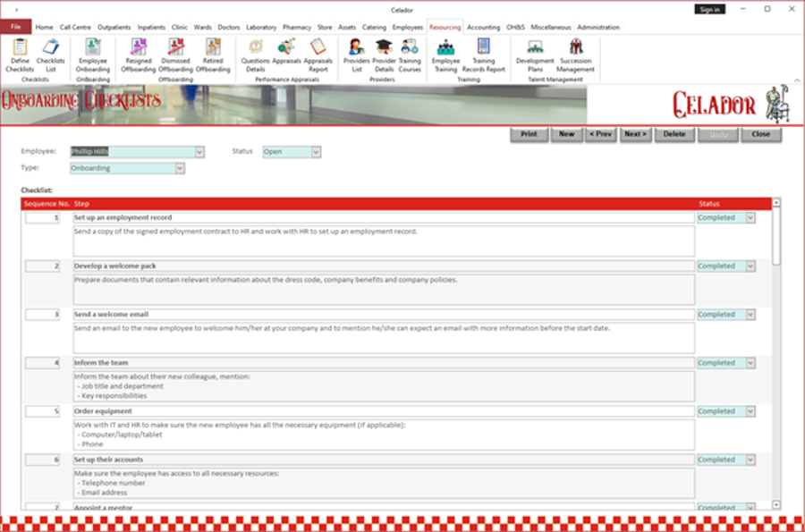
Task: Expand the Employee dropdown
Action: [199, 152]
